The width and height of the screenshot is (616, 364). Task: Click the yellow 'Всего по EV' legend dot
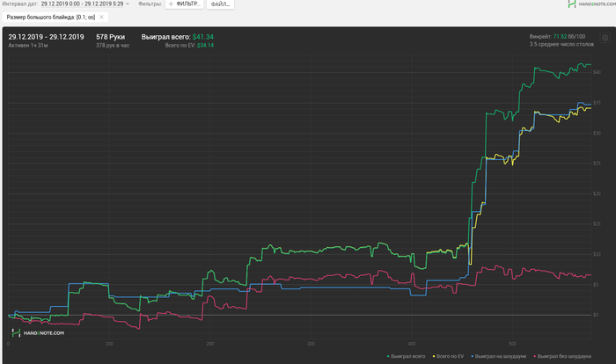click(434, 357)
